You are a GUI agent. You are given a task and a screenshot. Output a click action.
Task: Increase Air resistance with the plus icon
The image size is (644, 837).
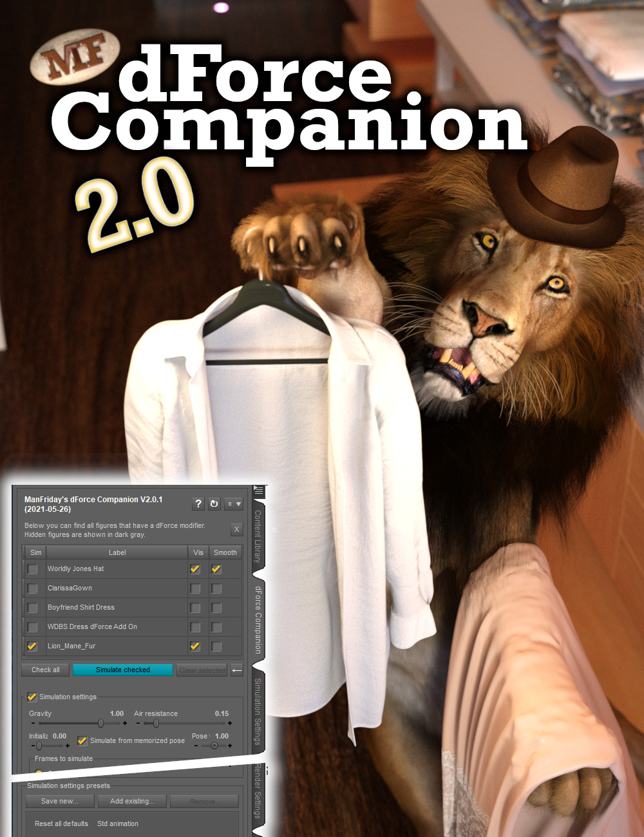pyautogui.click(x=230, y=724)
